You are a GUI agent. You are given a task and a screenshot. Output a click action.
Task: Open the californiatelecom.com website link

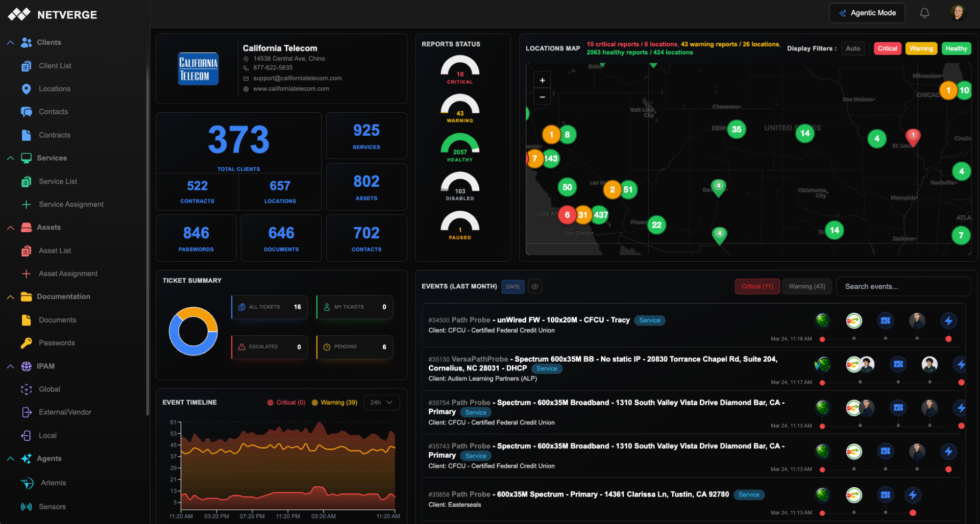pos(291,89)
